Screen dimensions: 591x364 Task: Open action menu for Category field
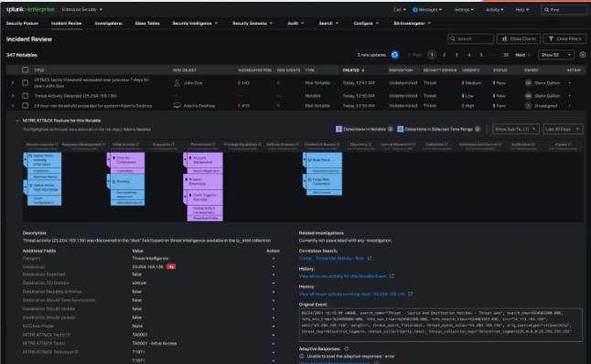click(x=274, y=259)
